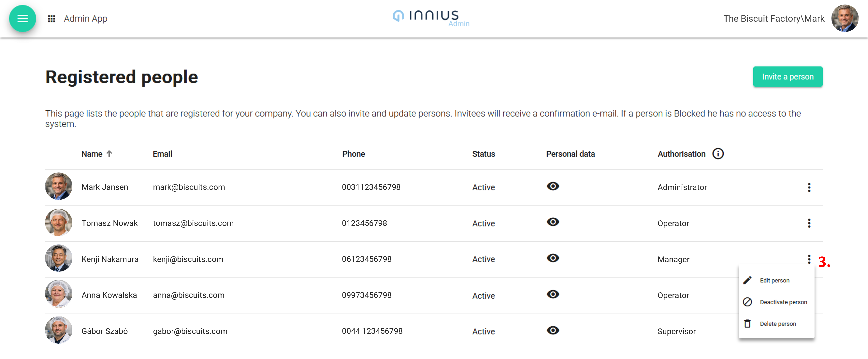
Task: Open Mark's profile avatar at top right
Action: [844, 19]
